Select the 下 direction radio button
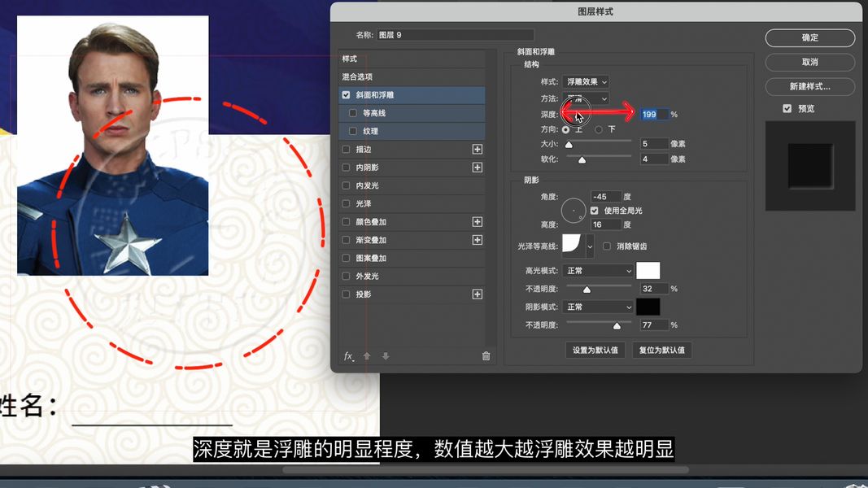Viewport: 868px width, 488px height. 599,129
